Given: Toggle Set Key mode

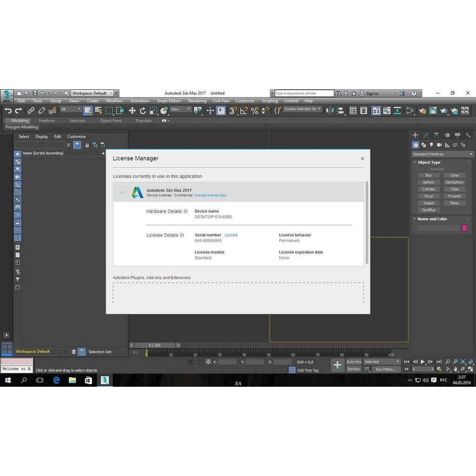Looking at the screenshot, I should (353, 369).
